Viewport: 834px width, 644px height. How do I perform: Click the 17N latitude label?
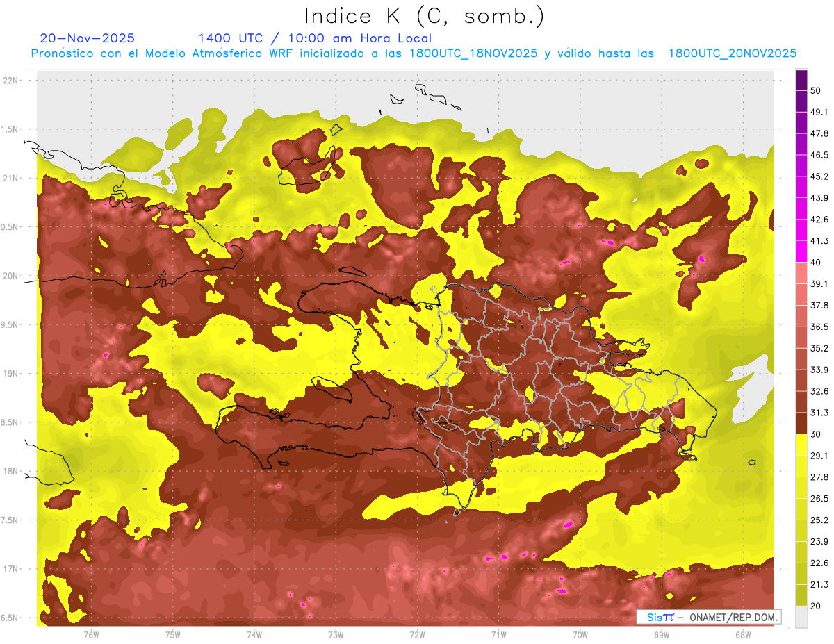pos(12,569)
